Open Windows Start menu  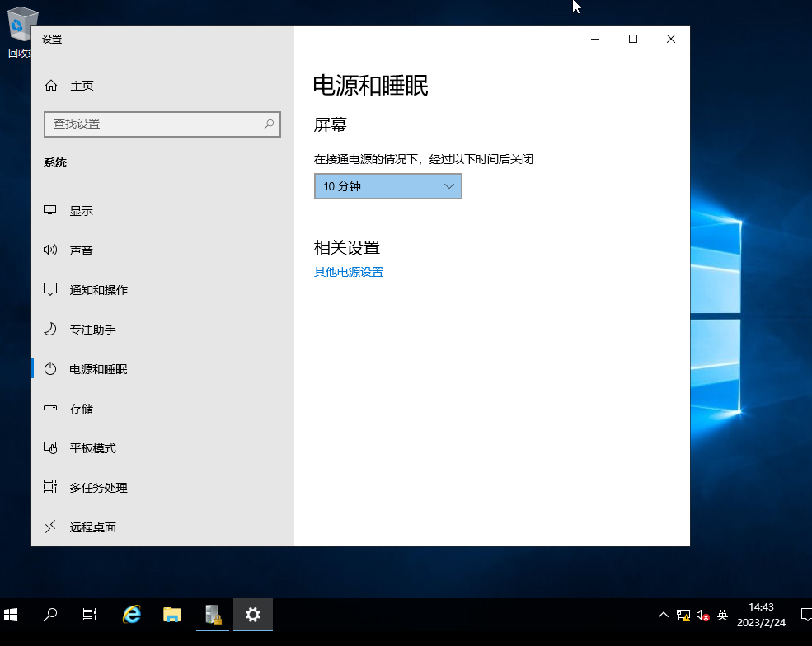11,615
